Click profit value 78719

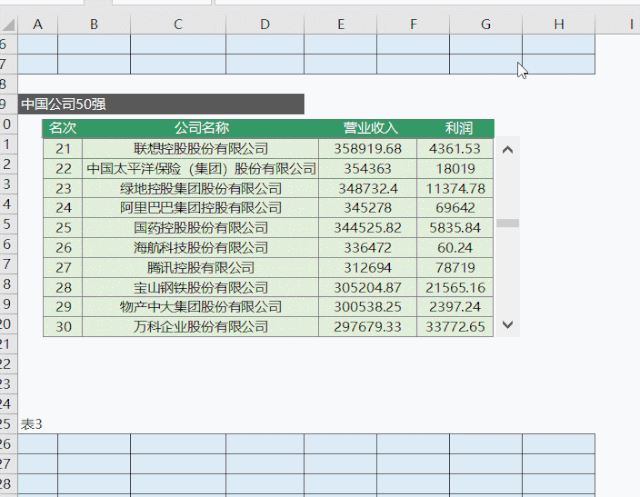(455, 268)
